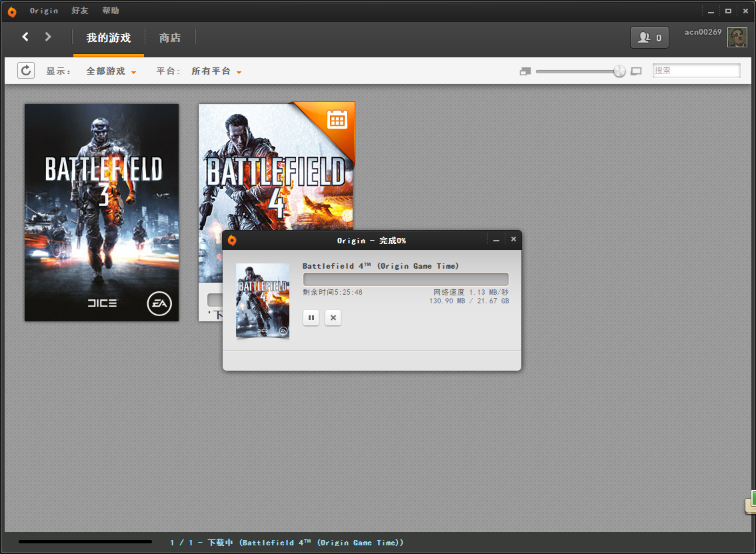Screen dimensions: 756x554
Task: Refresh the game library
Action: pos(26,71)
